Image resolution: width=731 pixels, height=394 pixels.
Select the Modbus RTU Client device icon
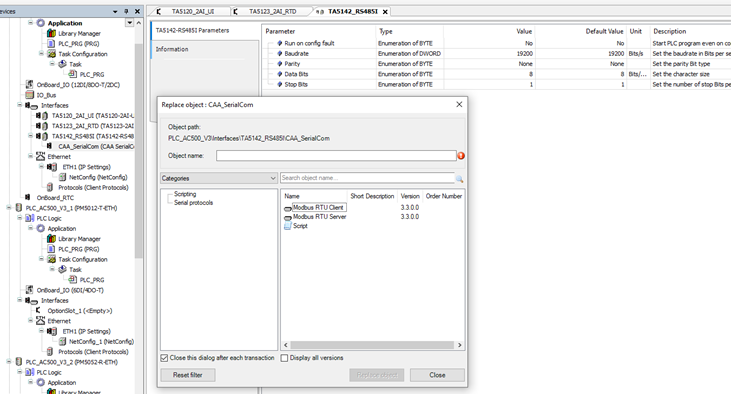[x=288, y=208]
